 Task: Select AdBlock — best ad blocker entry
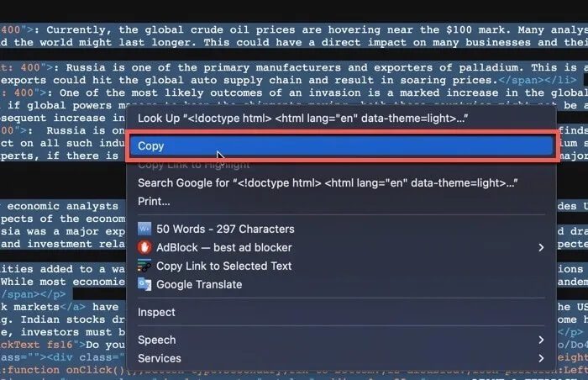[341, 248]
